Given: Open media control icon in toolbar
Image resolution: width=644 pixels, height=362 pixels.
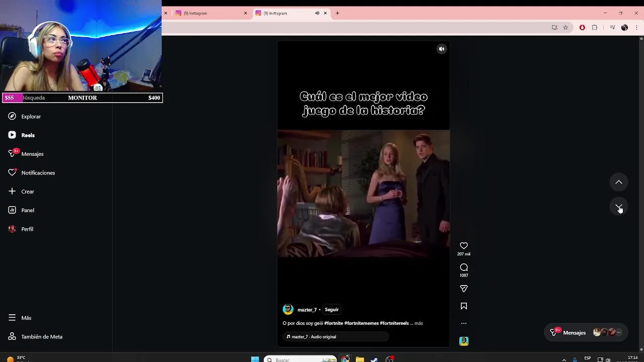Looking at the screenshot, I should point(612,28).
